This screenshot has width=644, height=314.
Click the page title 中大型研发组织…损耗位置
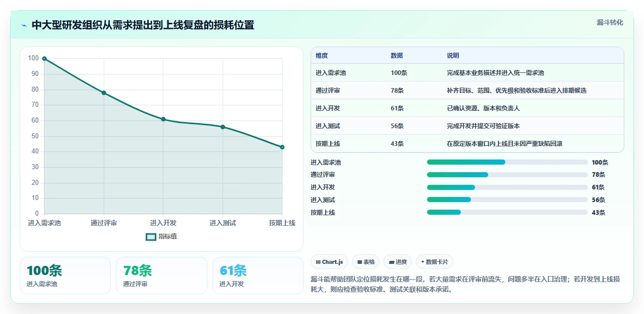pos(143,25)
